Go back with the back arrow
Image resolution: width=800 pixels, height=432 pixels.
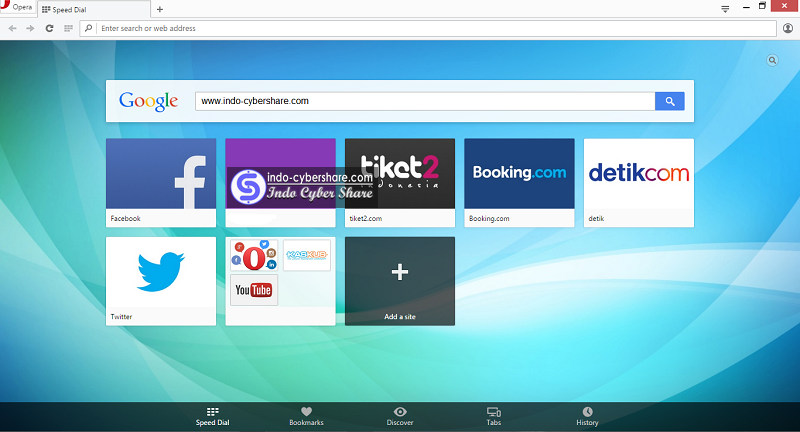pyautogui.click(x=13, y=29)
